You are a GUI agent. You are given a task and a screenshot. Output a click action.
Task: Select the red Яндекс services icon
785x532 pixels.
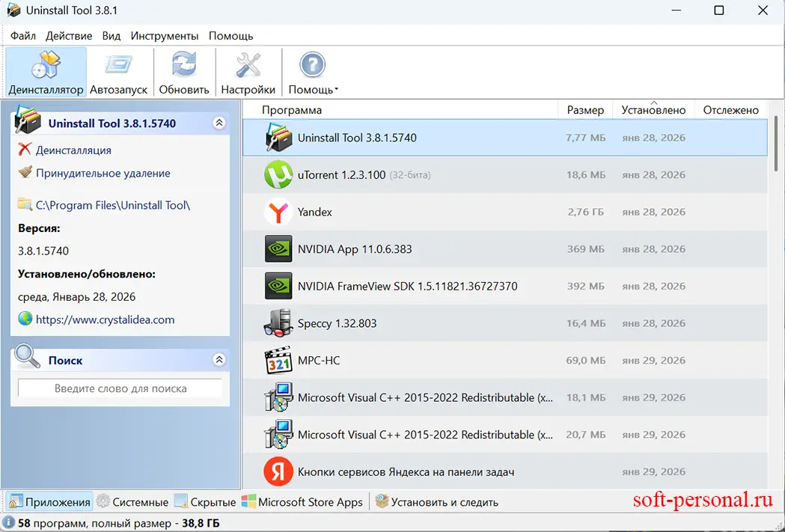(x=278, y=471)
